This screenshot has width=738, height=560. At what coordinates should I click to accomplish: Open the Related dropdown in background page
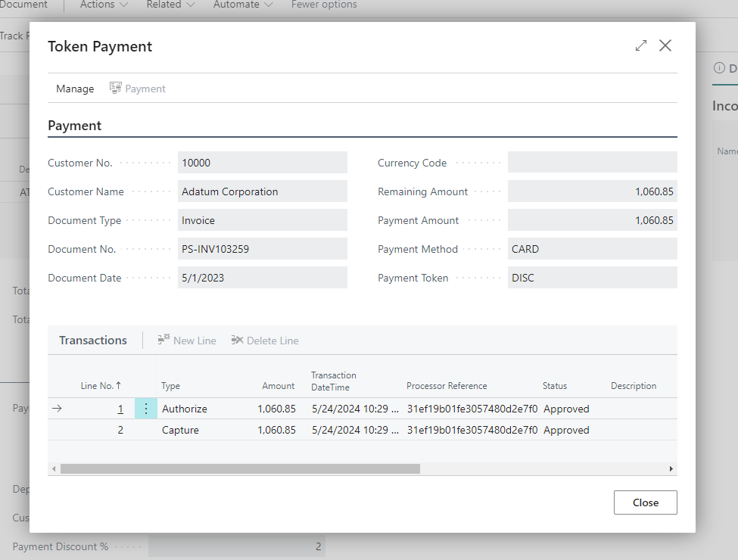pos(170,5)
